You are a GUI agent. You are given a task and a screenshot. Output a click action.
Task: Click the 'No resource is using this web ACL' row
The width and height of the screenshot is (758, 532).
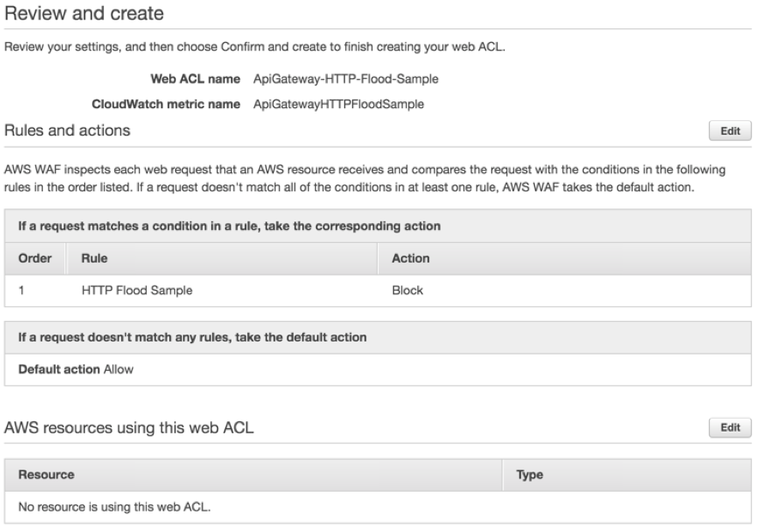coord(113,506)
